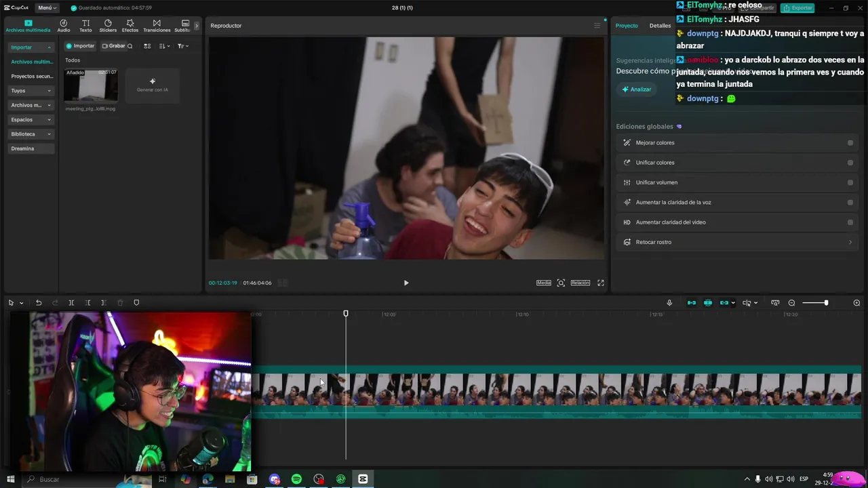Expand the Espacios sidebar dropdown
Screen dimensions: 868x488
click(31, 119)
